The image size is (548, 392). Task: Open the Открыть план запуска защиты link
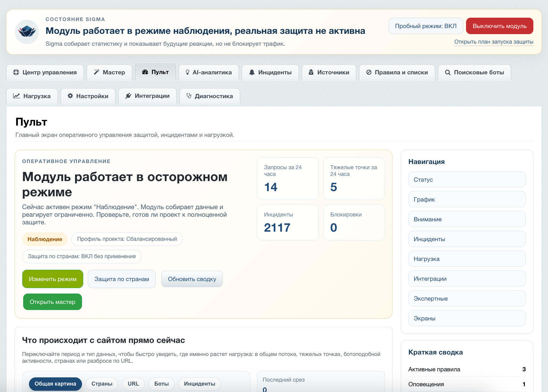pyautogui.click(x=494, y=42)
